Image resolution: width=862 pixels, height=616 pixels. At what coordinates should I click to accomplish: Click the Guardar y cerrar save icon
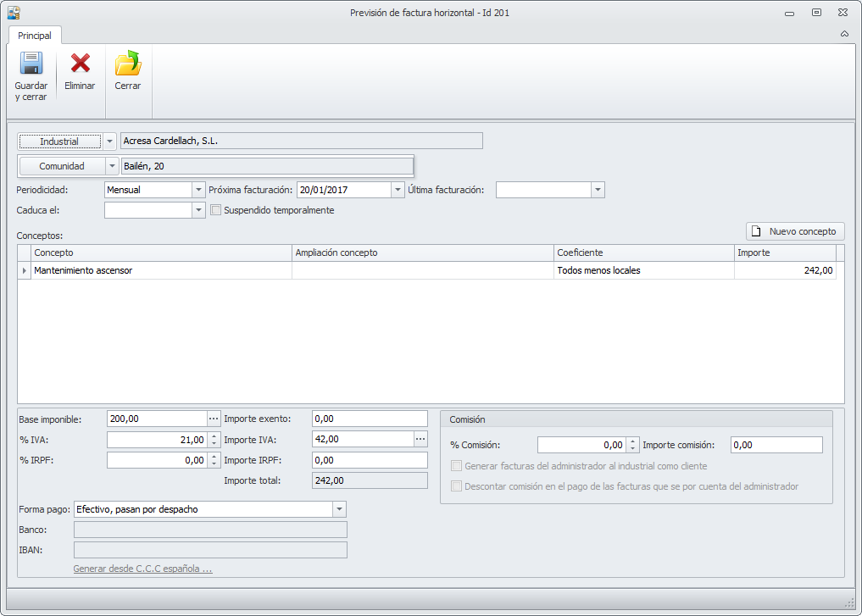coord(31,64)
